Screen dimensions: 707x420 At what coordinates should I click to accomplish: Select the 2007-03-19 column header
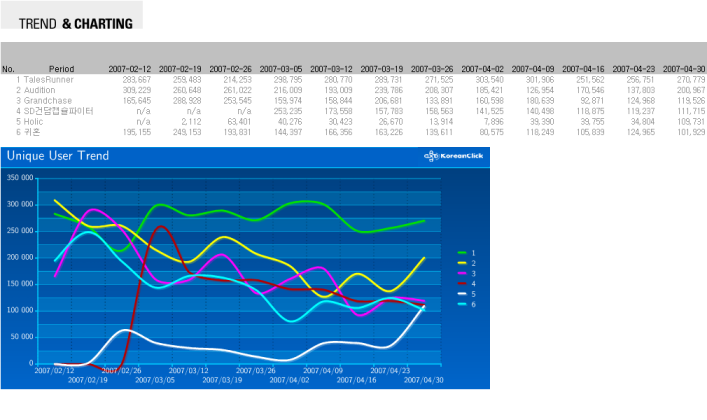(x=382, y=69)
